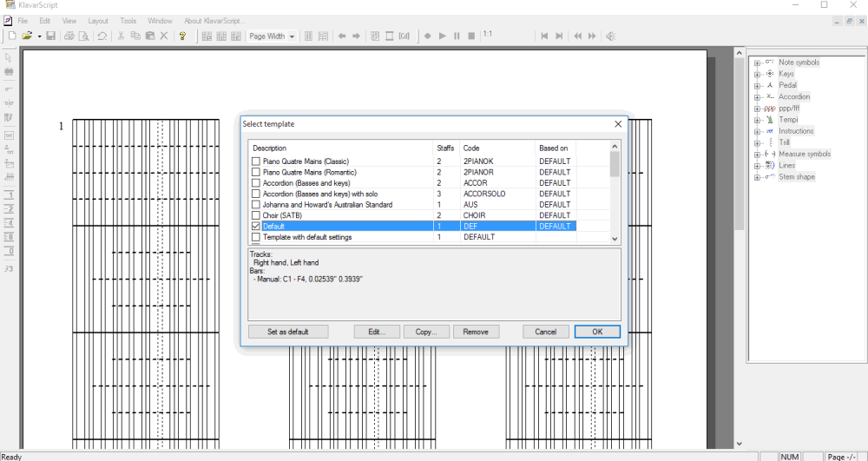868x461 pixels.
Task: Click the Record circle icon
Action: tap(427, 36)
